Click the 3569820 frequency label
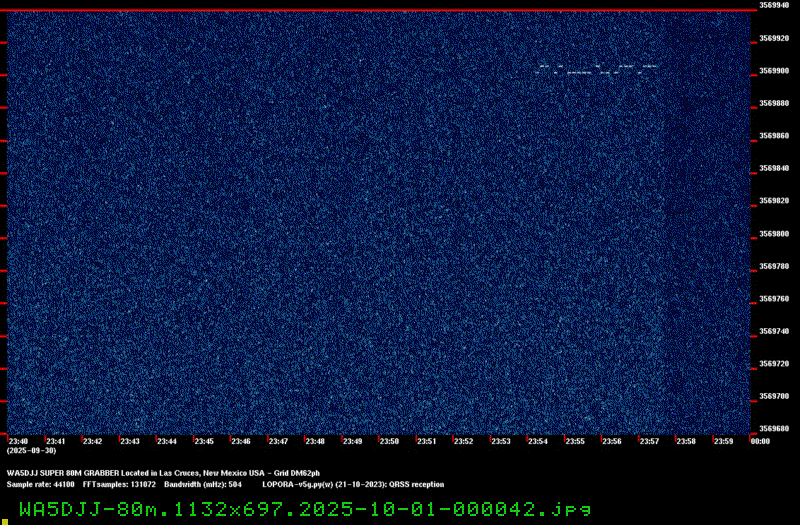800x525 pixels. pos(774,201)
